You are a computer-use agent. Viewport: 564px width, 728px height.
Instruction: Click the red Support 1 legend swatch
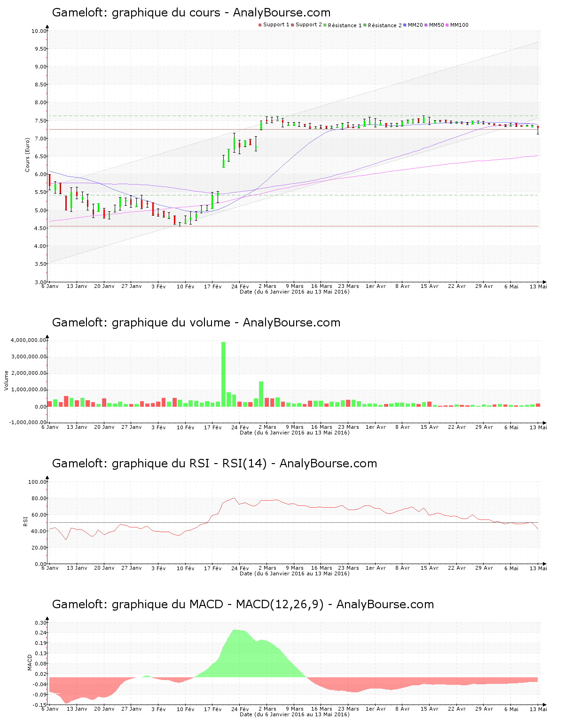(x=260, y=25)
